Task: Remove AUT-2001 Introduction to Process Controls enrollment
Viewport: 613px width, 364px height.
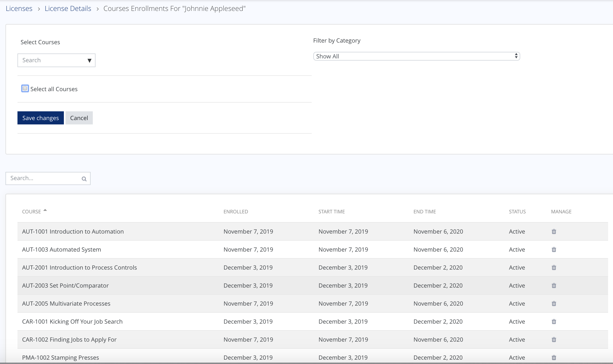Action: pos(554,267)
